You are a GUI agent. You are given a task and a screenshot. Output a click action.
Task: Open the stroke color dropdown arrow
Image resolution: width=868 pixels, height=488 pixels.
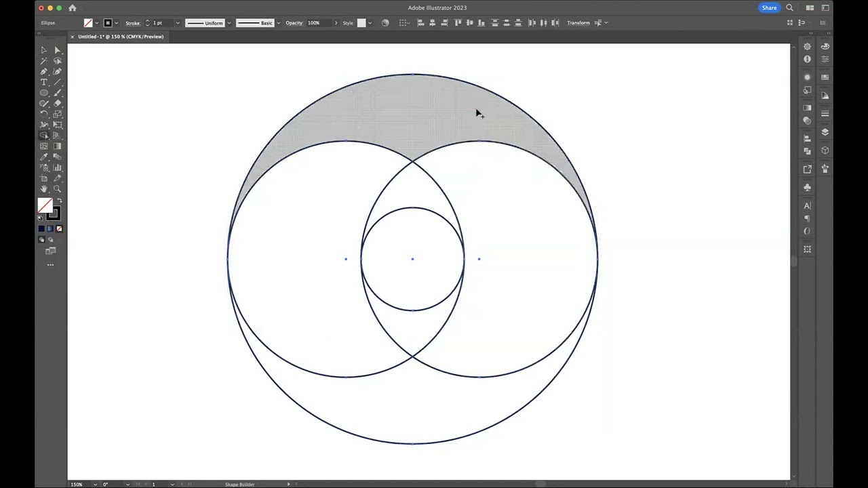pos(117,23)
